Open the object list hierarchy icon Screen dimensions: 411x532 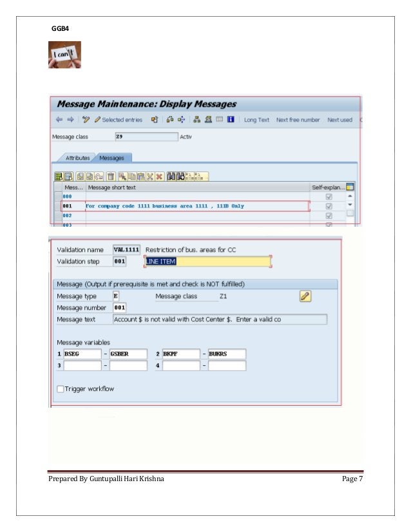click(x=197, y=119)
